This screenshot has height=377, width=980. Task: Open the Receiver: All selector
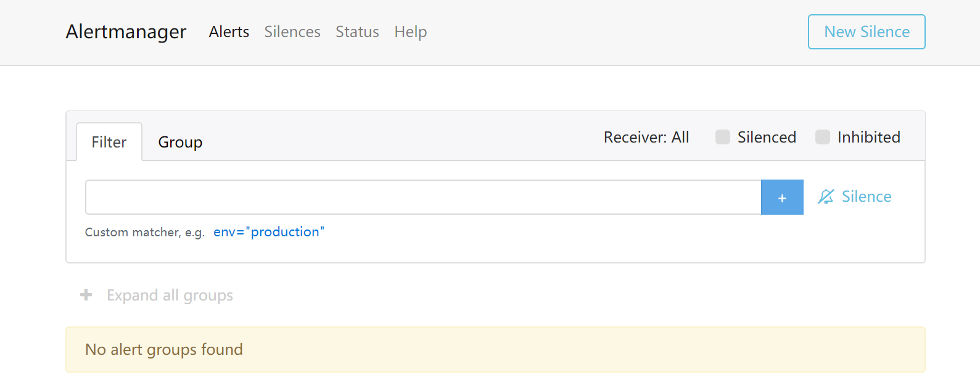646,137
